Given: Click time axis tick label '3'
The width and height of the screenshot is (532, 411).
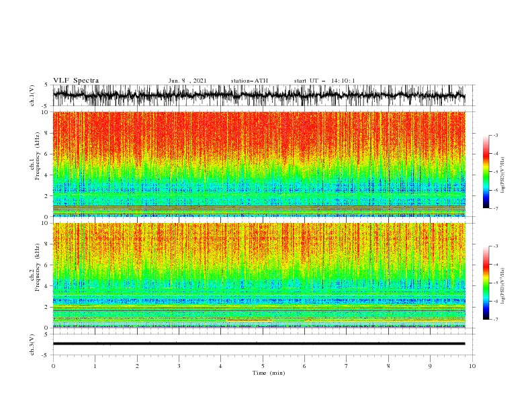Looking at the screenshot, I should [x=179, y=366].
